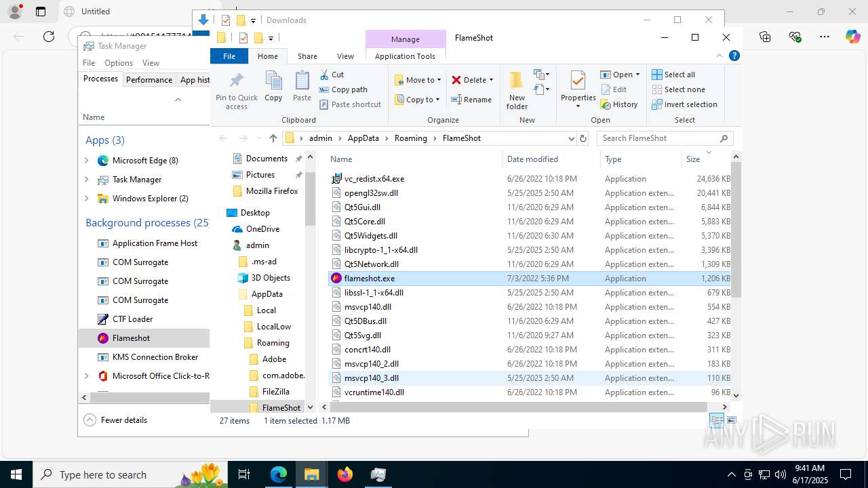868x488 pixels.
Task: Switch to the Share ribbon tab
Action: (307, 56)
